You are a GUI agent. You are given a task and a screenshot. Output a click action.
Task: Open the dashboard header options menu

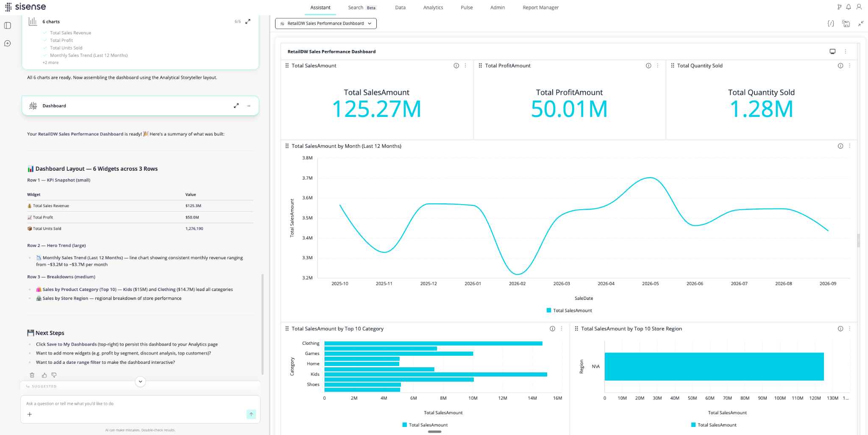tap(846, 52)
